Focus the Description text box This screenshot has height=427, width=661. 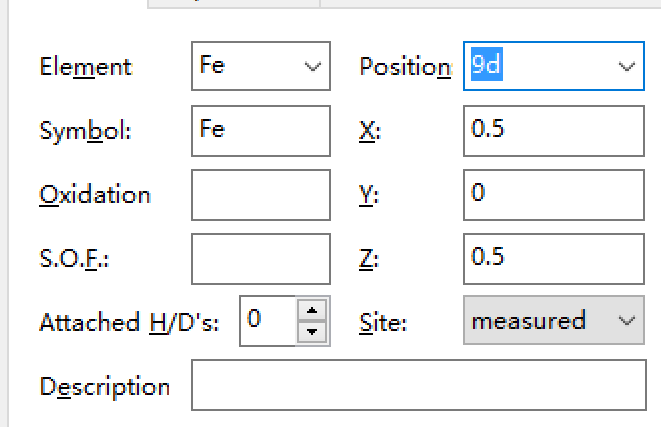pyautogui.click(x=419, y=385)
